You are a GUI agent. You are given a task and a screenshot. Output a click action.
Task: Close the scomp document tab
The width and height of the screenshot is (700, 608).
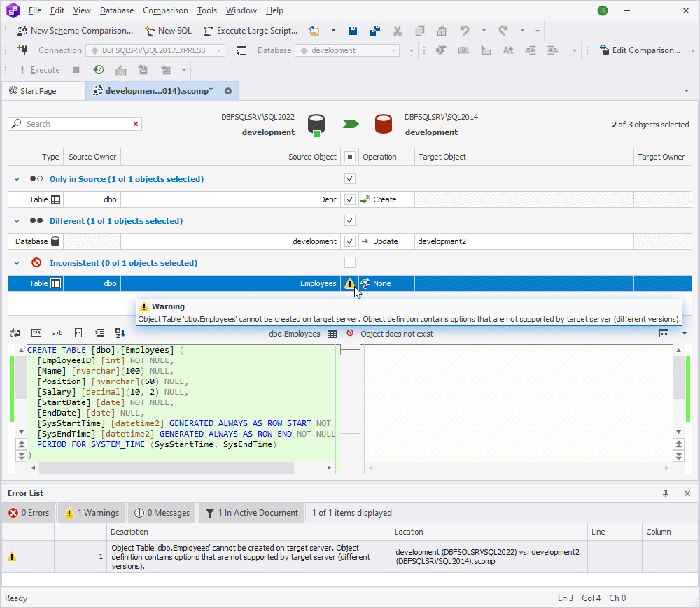pyautogui.click(x=228, y=91)
